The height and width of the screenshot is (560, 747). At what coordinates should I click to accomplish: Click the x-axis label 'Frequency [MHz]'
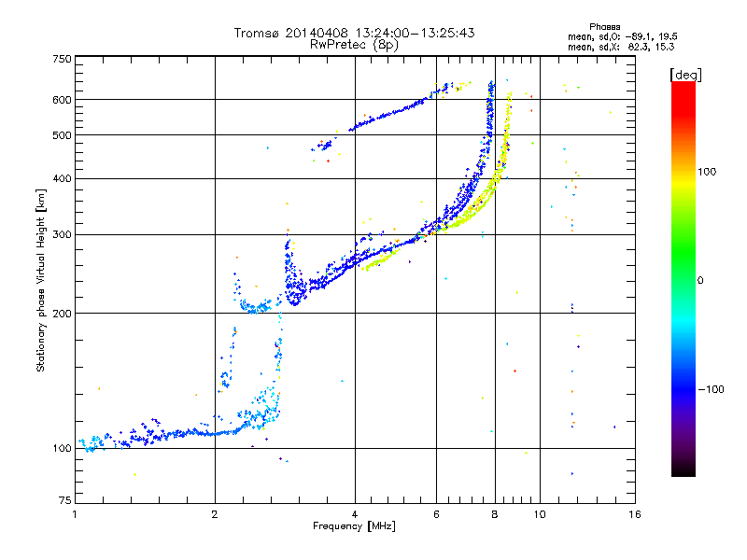click(354, 526)
